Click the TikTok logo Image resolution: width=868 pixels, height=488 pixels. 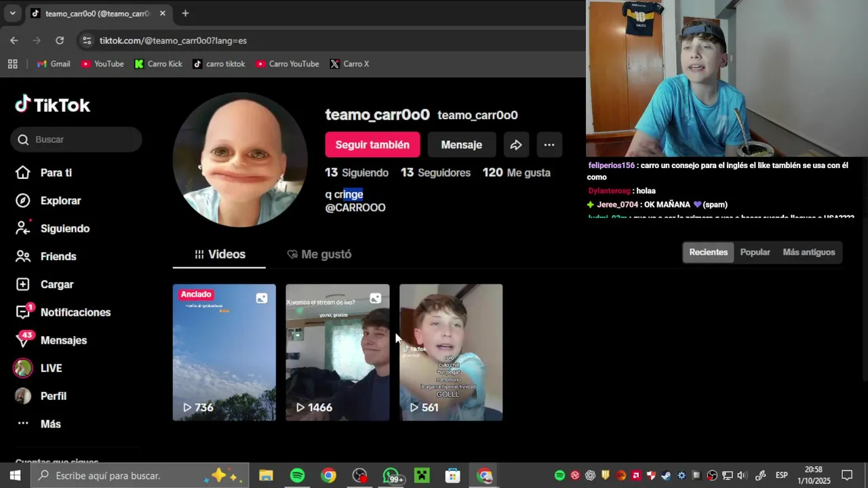[x=53, y=104]
